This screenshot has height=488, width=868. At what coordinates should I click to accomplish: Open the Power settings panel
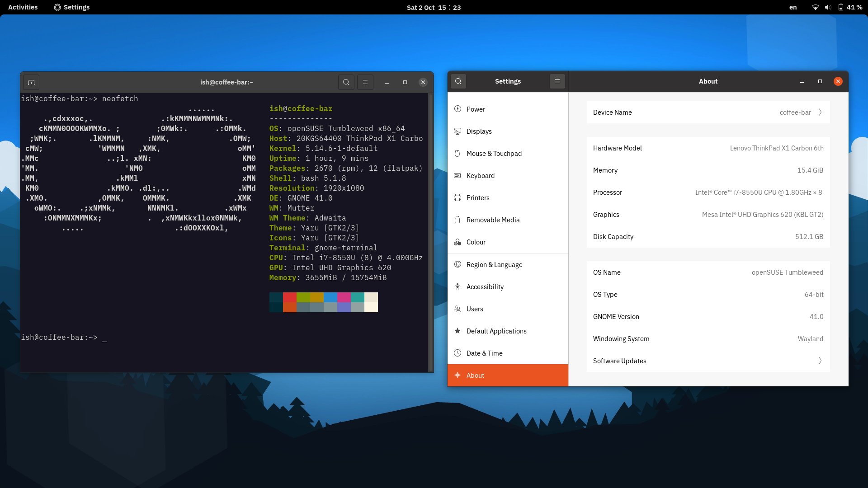pyautogui.click(x=476, y=109)
